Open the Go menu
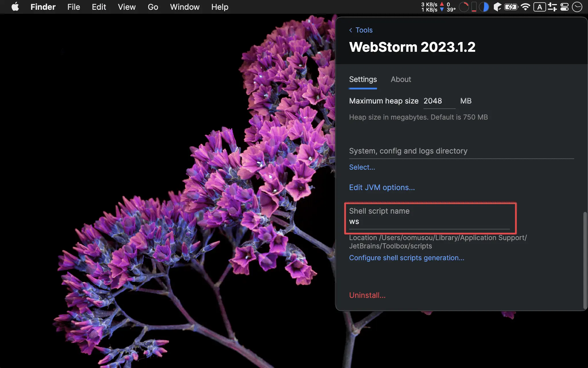Screen dimensions: 588x368 tap(153, 7)
